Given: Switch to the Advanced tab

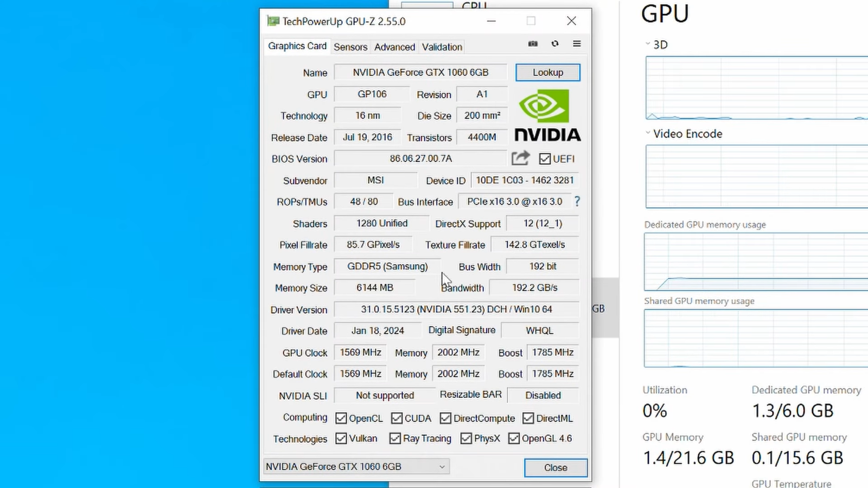Looking at the screenshot, I should [x=394, y=47].
